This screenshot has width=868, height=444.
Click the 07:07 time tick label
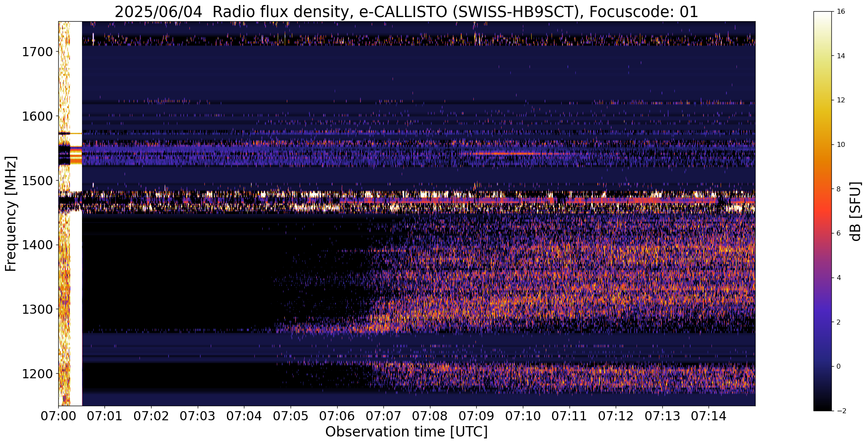click(383, 416)
